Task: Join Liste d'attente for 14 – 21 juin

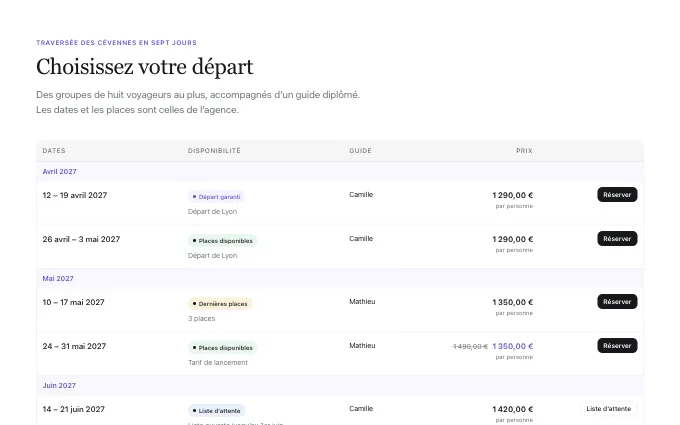Action: [608, 409]
